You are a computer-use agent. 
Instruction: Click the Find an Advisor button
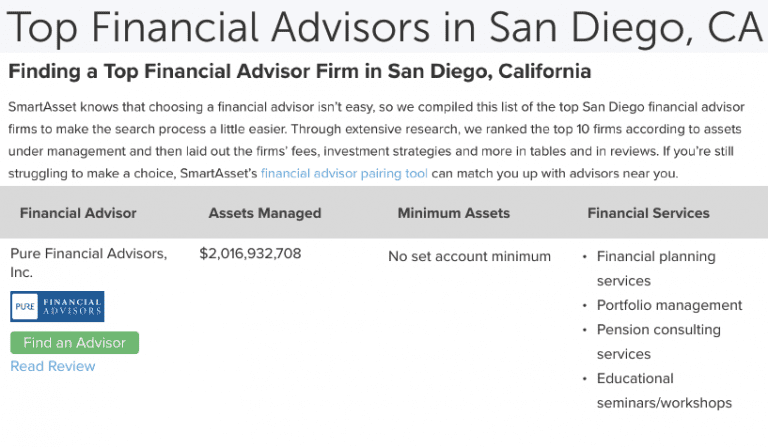[x=74, y=343]
